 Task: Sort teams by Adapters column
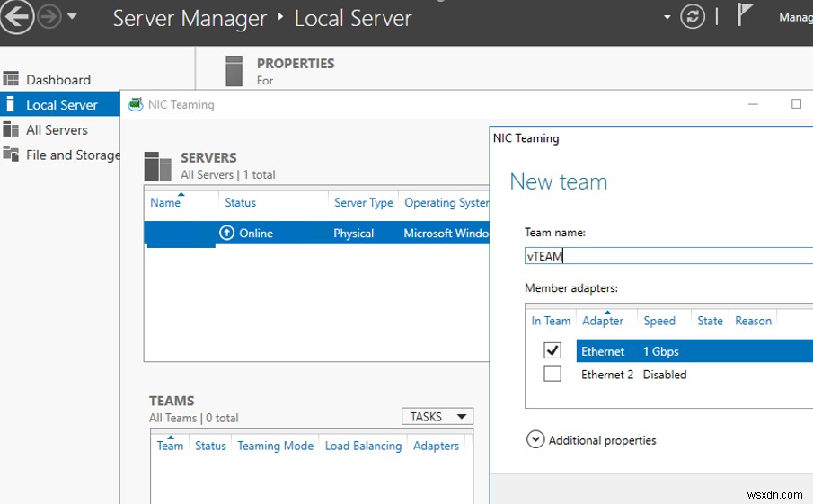pyautogui.click(x=436, y=446)
